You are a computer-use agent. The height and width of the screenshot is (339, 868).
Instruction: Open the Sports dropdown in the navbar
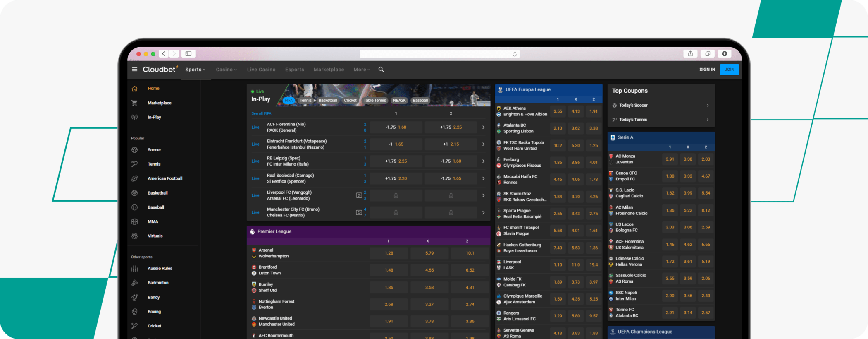[195, 70]
